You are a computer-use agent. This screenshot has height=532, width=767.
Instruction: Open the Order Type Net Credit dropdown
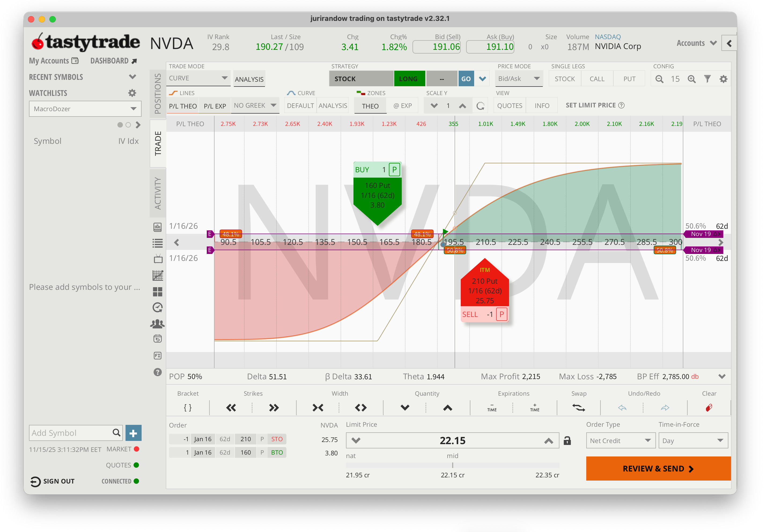click(x=620, y=441)
